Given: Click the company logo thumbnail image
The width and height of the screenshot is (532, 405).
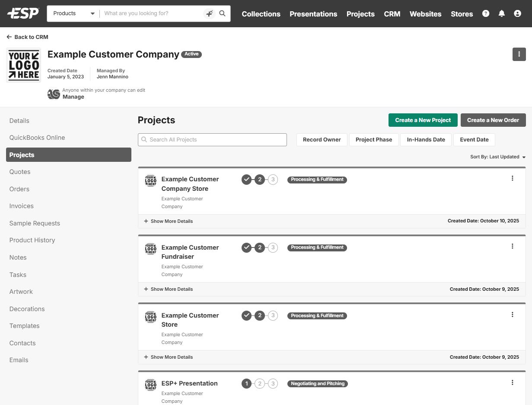Looking at the screenshot, I should coord(23,65).
